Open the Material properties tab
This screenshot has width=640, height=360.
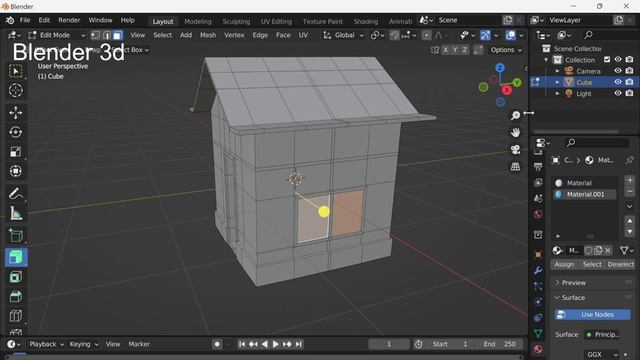coord(538,349)
